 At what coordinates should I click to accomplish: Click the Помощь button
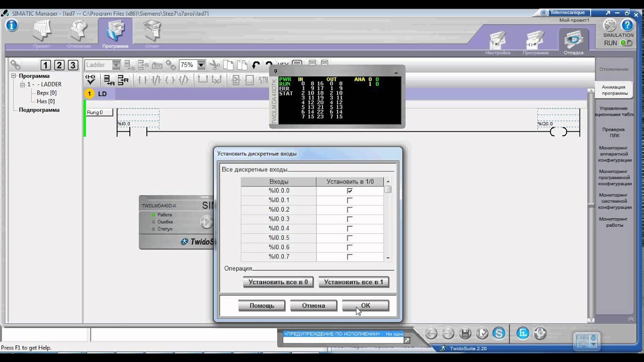click(x=262, y=306)
